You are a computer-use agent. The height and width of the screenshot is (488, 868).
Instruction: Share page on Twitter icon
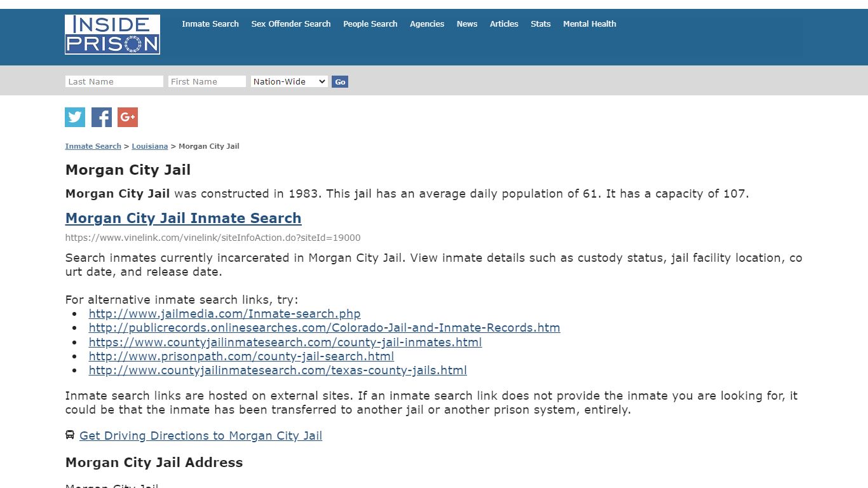click(x=75, y=117)
